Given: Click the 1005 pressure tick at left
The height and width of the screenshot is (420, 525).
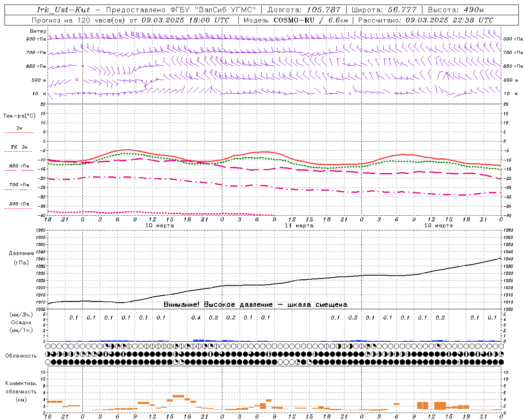Looking at the screenshot, I should tap(41, 309).
